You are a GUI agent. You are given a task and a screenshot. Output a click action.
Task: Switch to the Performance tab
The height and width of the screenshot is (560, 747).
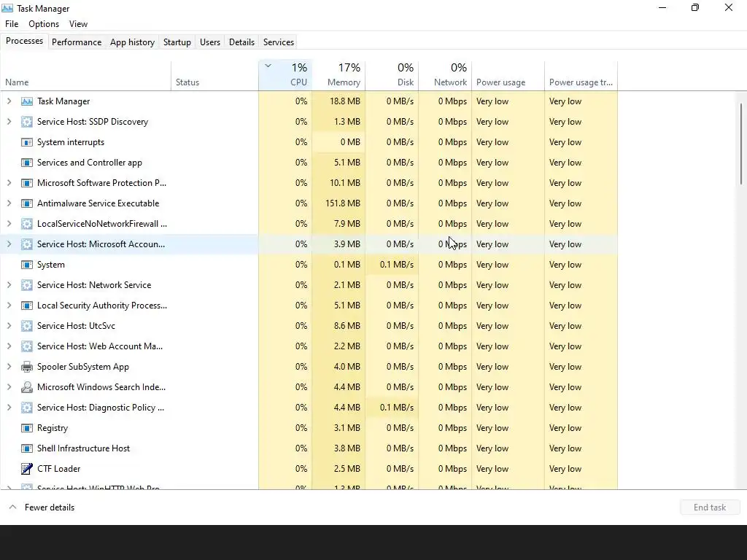click(77, 42)
